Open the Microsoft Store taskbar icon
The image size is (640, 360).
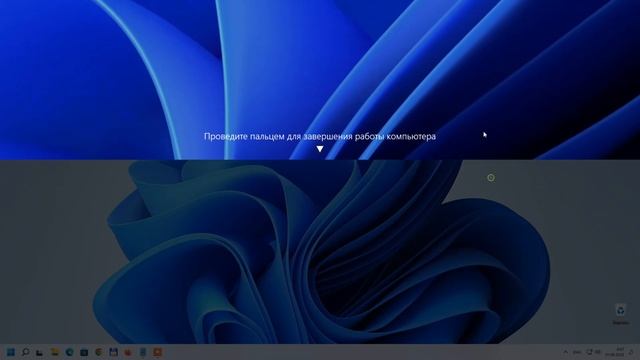[84, 352]
